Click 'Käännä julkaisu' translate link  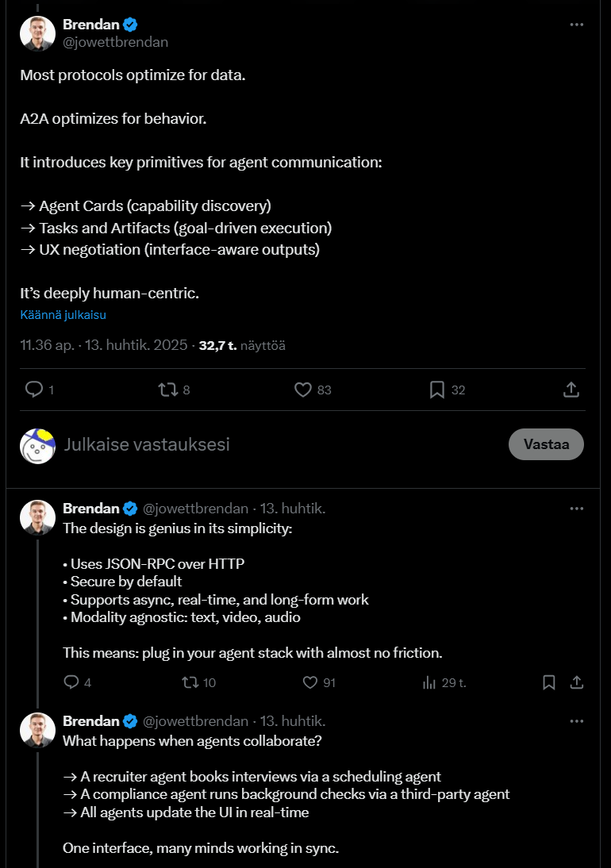(x=63, y=315)
